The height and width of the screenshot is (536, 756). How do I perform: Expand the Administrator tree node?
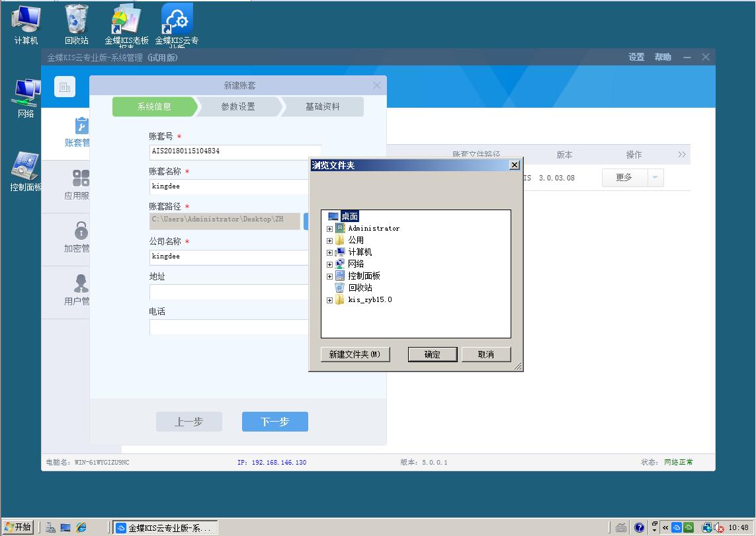click(x=330, y=229)
